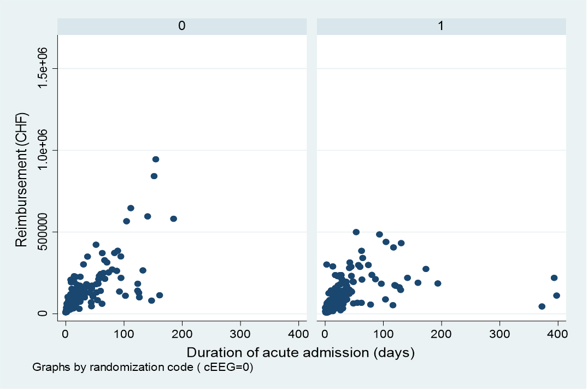Screen dimensions: 588x390
Task: Click the panel header labeled 1
Action: pos(441,26)
